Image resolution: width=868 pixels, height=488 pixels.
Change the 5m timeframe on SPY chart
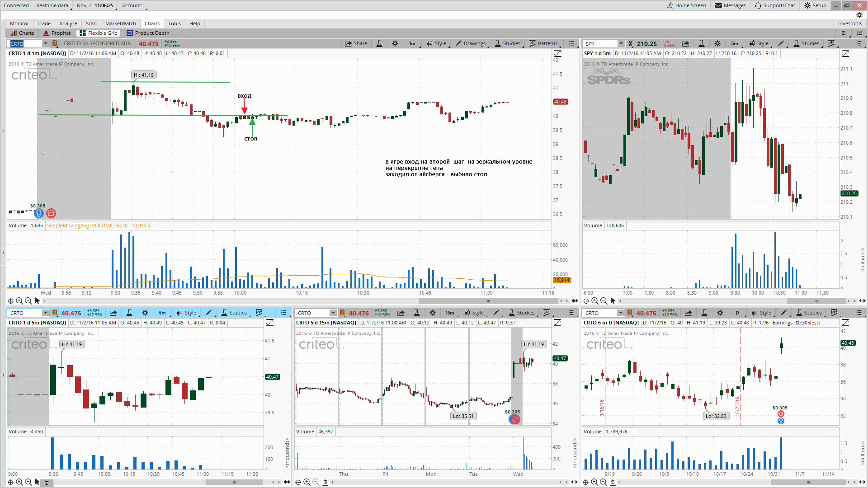735,43
